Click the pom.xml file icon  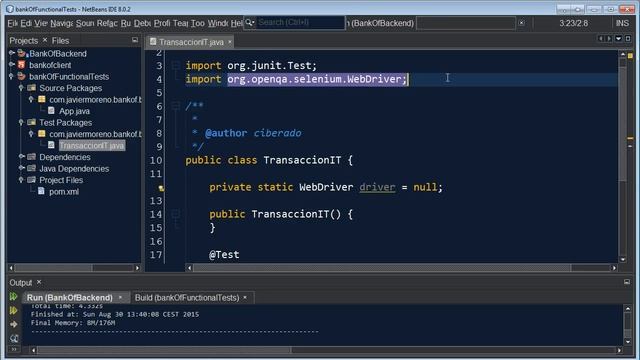[41, 191]
